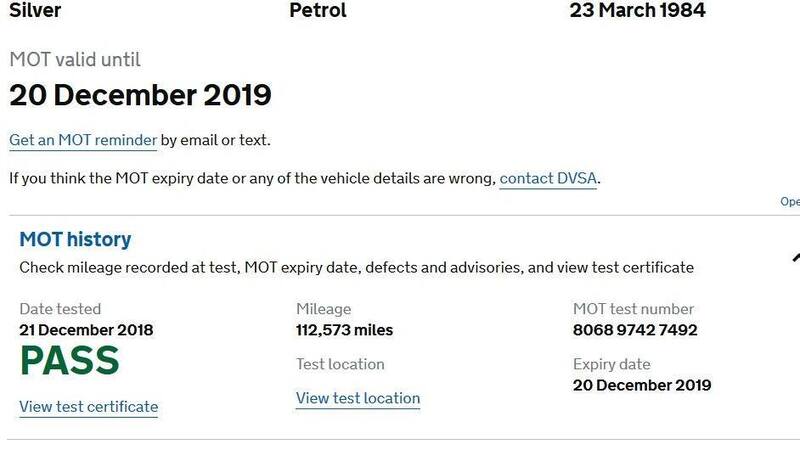Open the View test certificate link

(89, 406)
